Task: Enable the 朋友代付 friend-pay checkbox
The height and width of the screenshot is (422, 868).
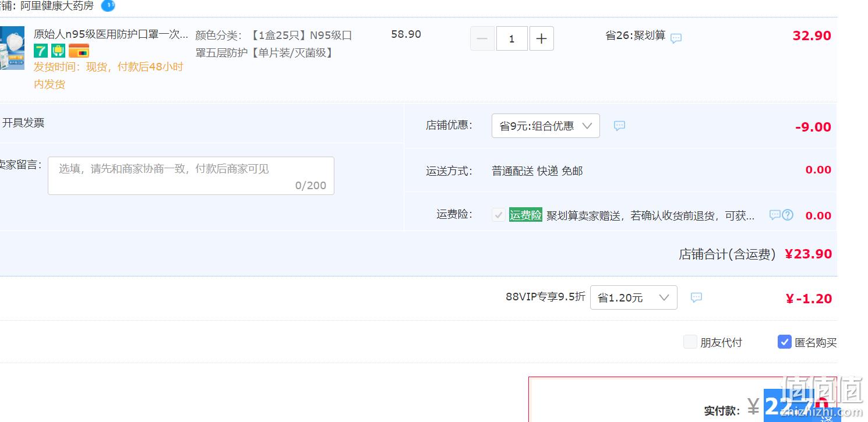Action: pyautogui.click(x=690, y=342)
